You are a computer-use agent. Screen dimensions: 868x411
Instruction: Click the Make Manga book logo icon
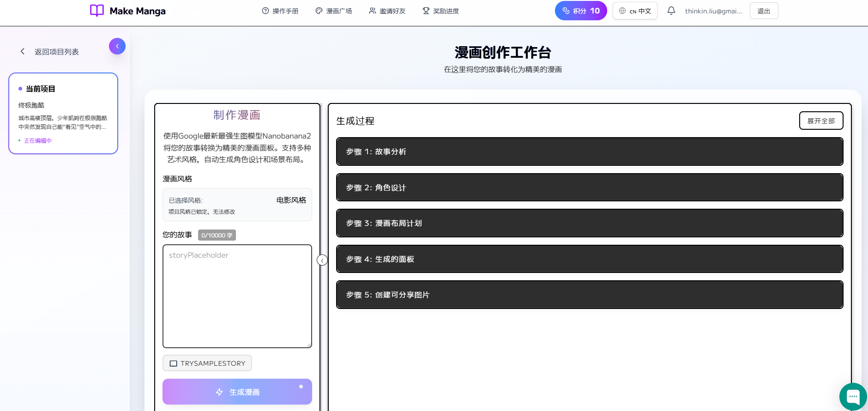pyautogui.click(x=96, y=11)
